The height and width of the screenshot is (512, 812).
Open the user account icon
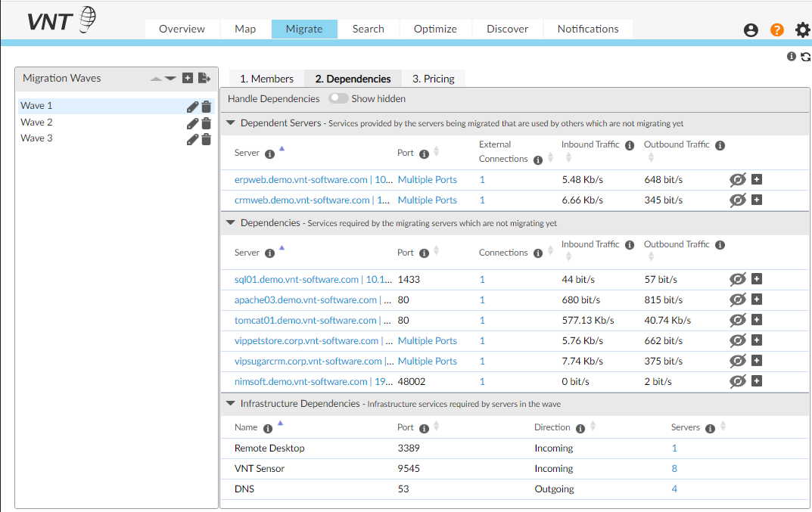point(751,29)
